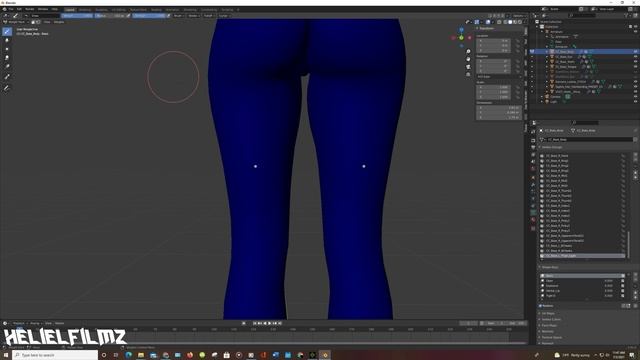
Task: Toggle viewport gizmos display button
Action: pos(477,22)
